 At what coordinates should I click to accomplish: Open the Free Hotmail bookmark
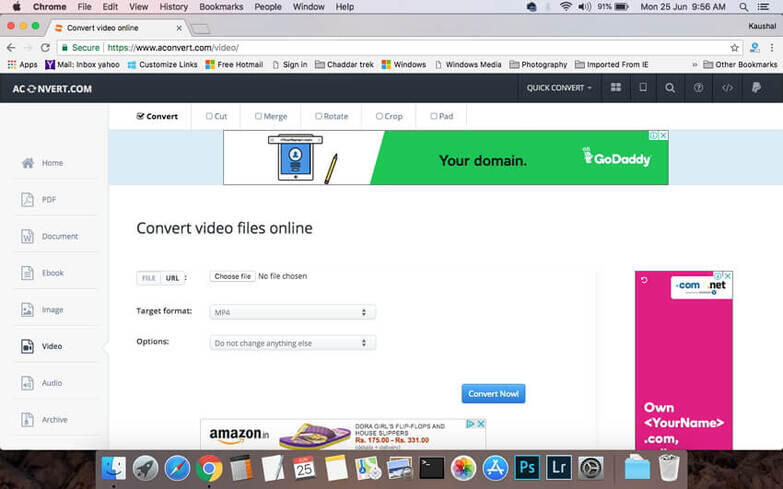click(234, 64)
